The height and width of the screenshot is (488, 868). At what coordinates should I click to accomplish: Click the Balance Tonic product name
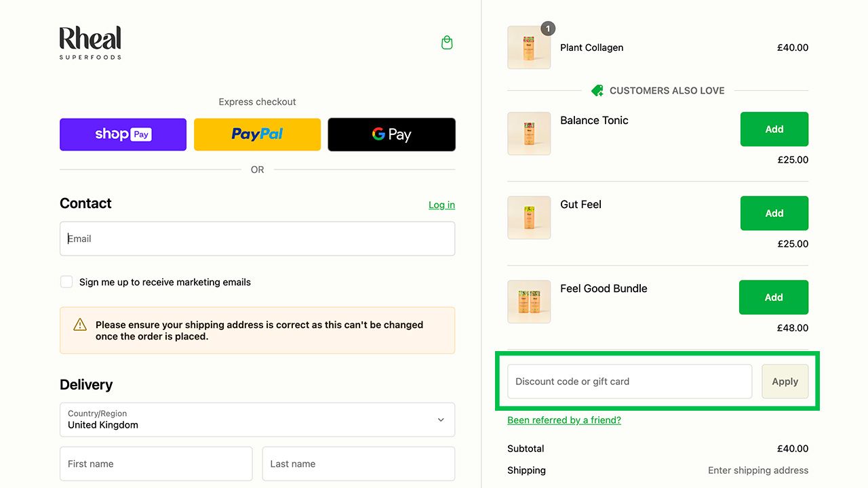coord(594,121)
